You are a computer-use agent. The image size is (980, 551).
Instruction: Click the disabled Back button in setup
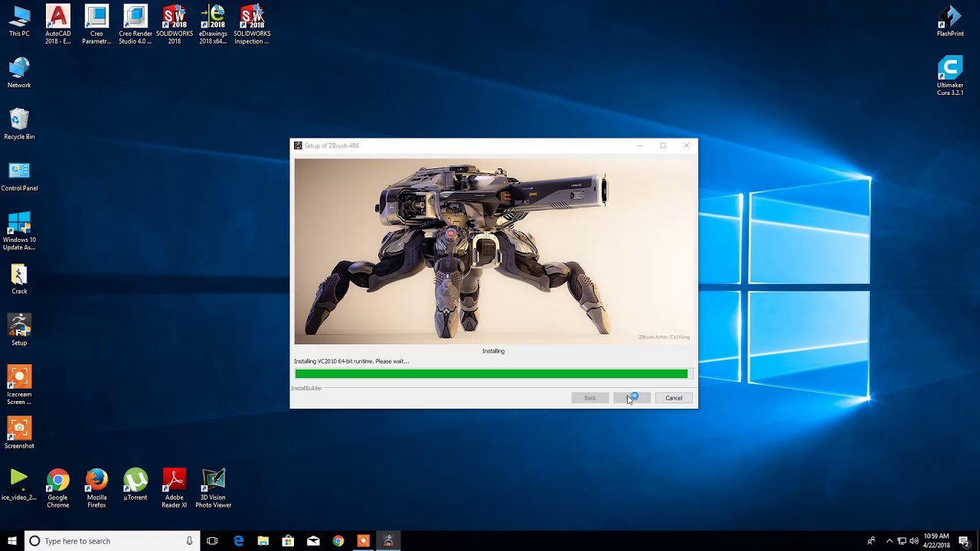click(590, 398)
